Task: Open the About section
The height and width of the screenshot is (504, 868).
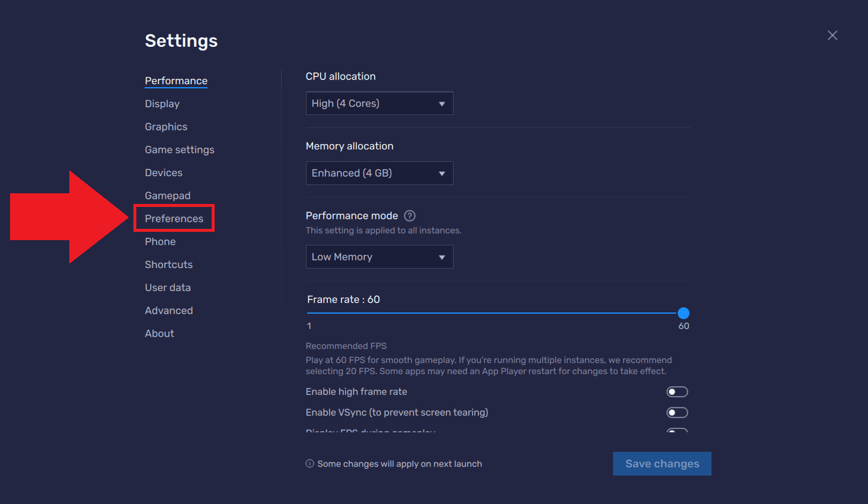Action: pyautogui.click(x=159, y=334)
